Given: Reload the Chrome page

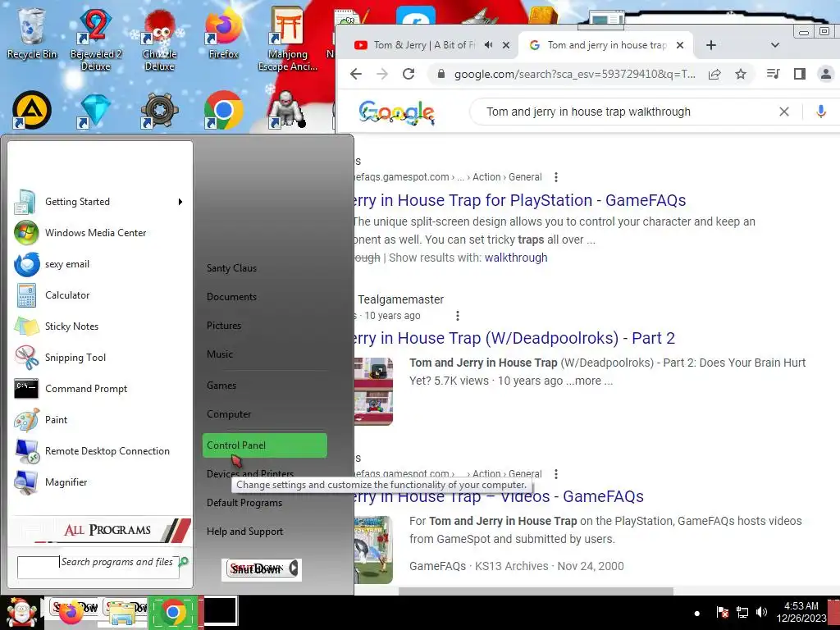Looking at the screenshot, I should pyautogui.click(x=409, y=74).
